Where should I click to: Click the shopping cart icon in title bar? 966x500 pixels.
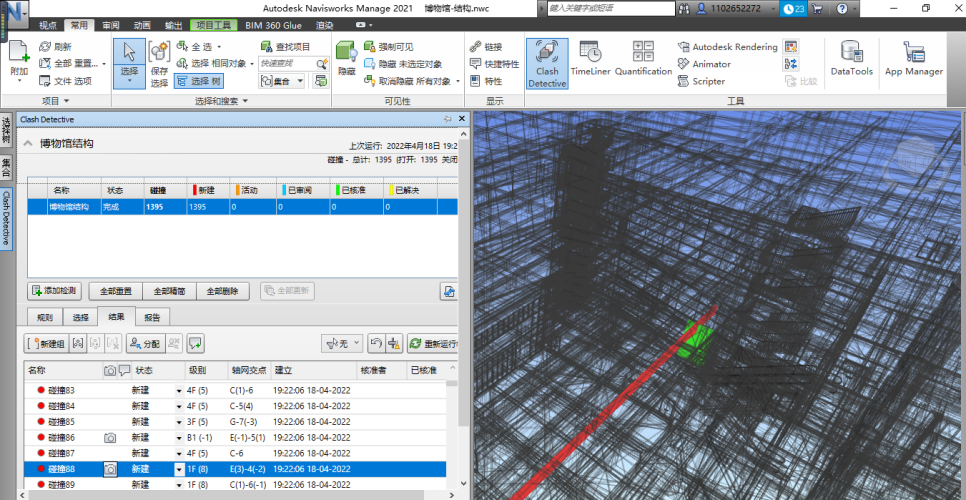click(x=818, y=9)
